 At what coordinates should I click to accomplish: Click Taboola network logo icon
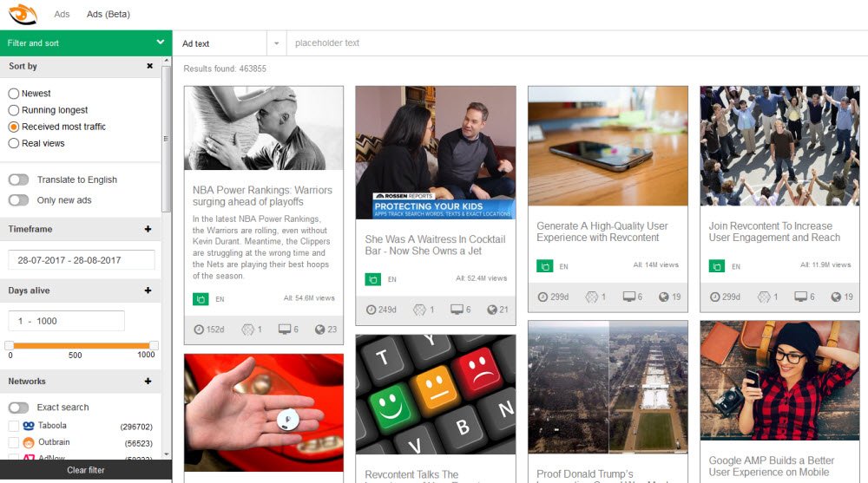[x=29, y=426]
